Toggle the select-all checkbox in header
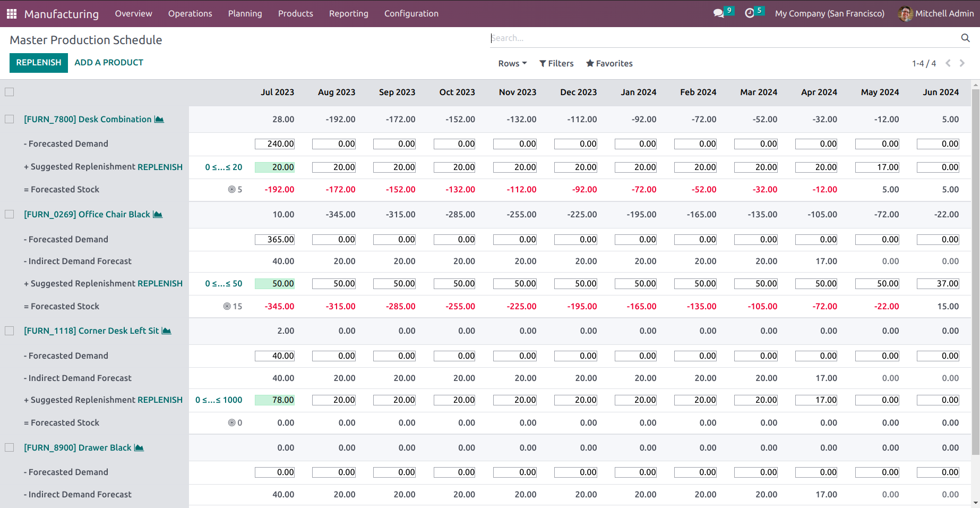 click(x=9, y=91)
